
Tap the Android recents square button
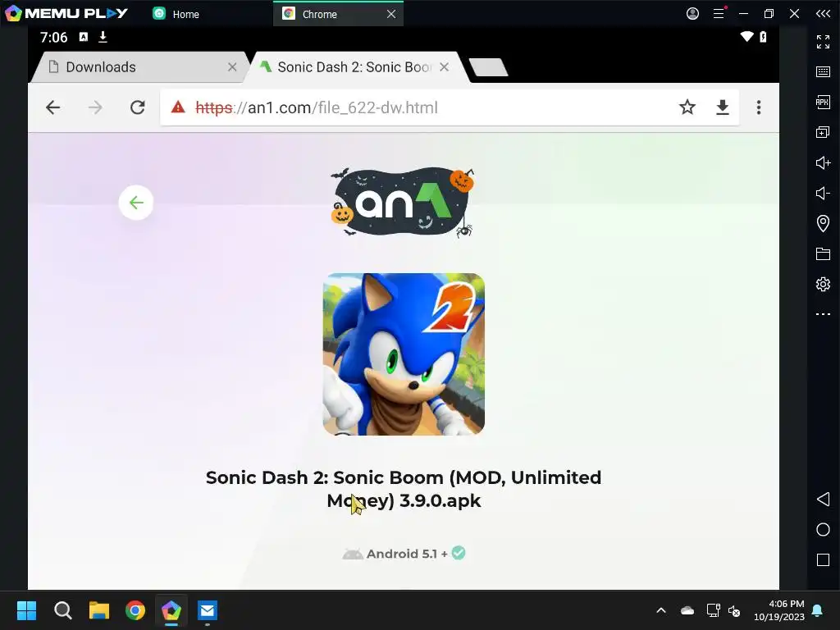(823, 559)
